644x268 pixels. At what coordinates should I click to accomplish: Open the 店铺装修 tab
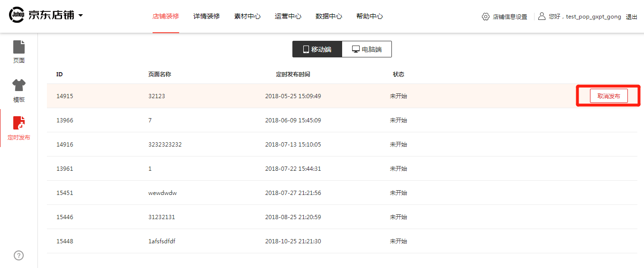pos(166,16)
